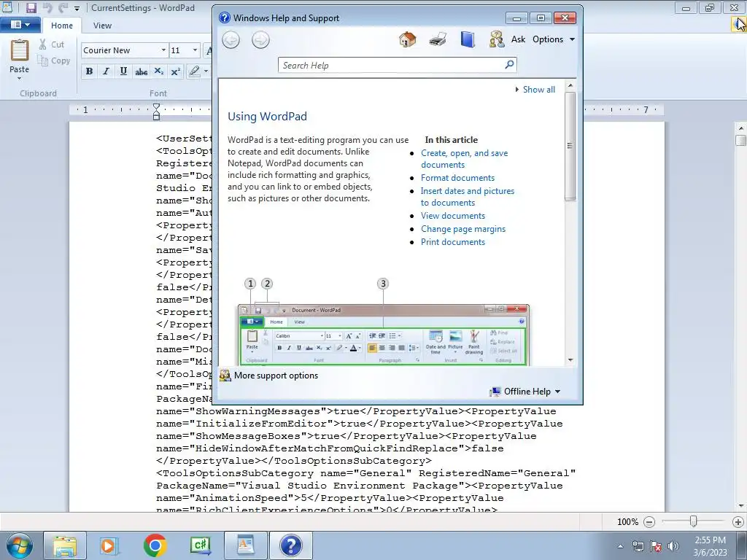
Task: Click the WordPad zoom slider handle
Action: 693,522
